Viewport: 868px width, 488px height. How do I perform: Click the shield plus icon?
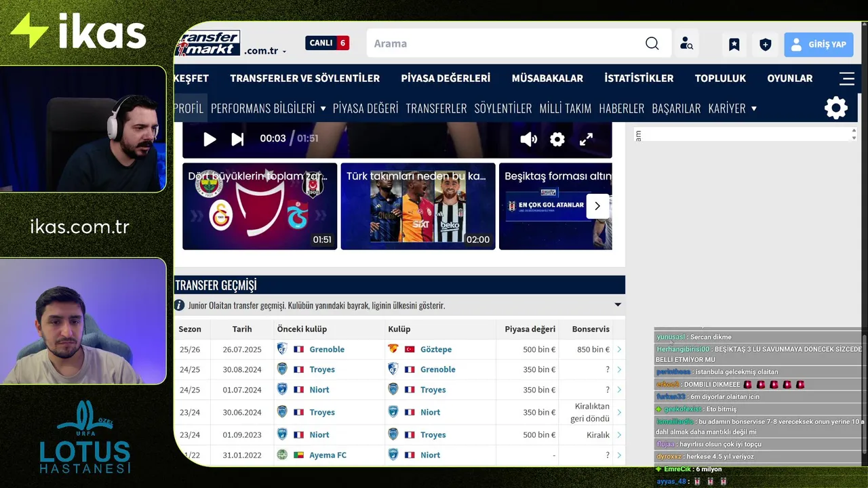[x=765, y=45]
